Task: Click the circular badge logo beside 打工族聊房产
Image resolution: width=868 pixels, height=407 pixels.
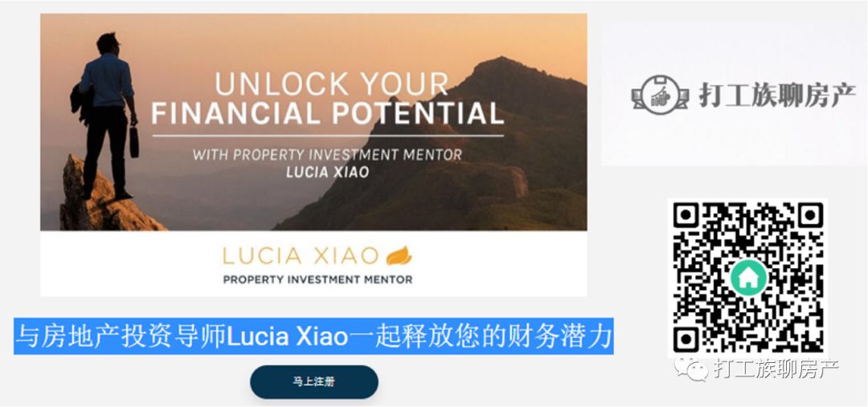Action: [660, 95]
